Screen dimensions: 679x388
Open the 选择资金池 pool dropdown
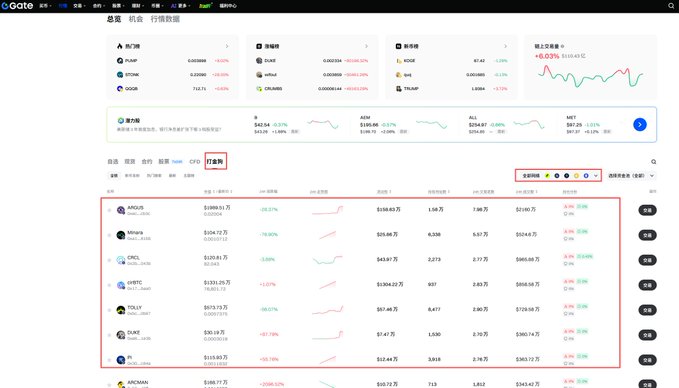pyautogui.click(x=631, y=175)
